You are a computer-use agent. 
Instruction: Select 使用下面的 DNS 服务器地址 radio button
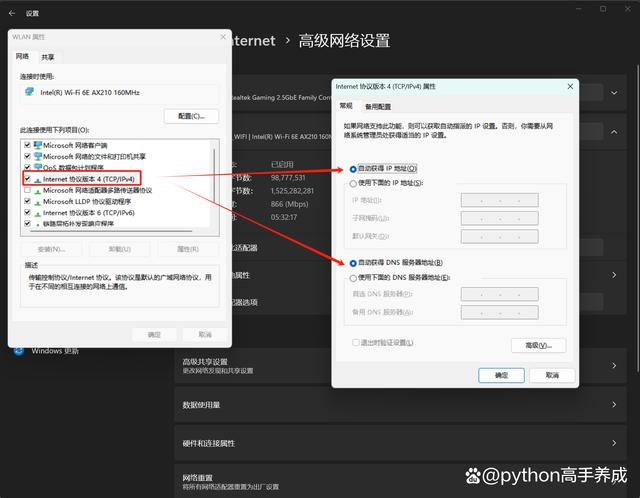tap(353, 278)
